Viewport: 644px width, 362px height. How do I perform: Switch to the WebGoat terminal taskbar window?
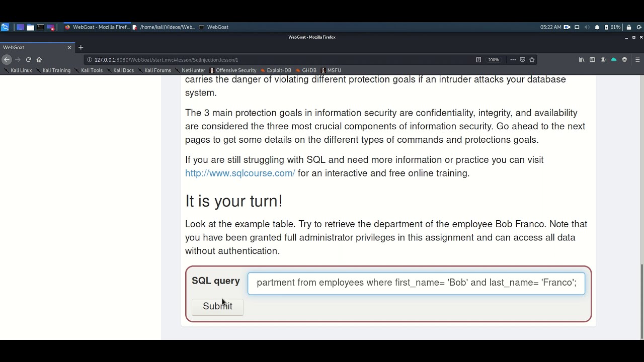214,27
